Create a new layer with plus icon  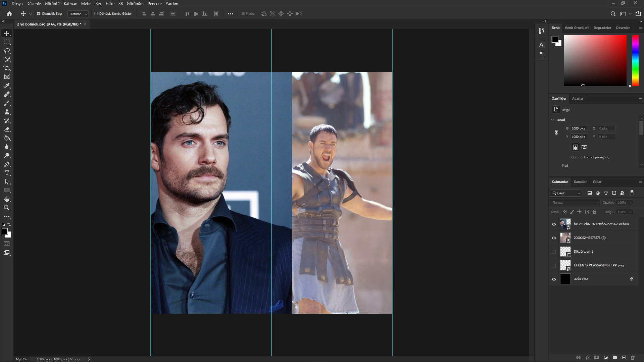[x=624, y=358]
